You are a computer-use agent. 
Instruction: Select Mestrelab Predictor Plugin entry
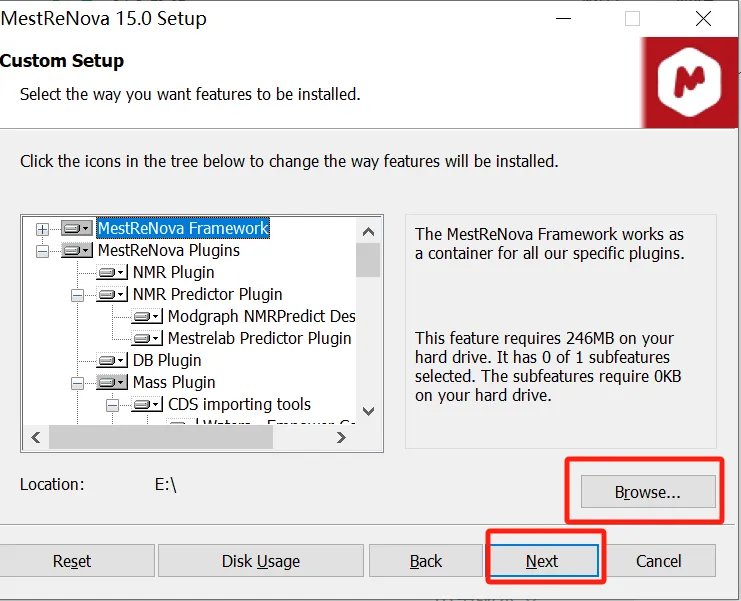point(259,338)
